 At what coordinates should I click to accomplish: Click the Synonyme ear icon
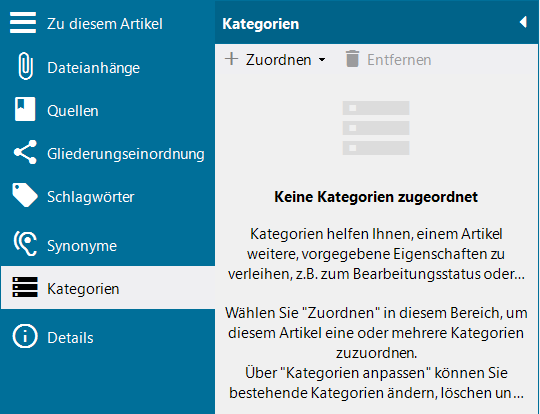[x=25, y=244]
